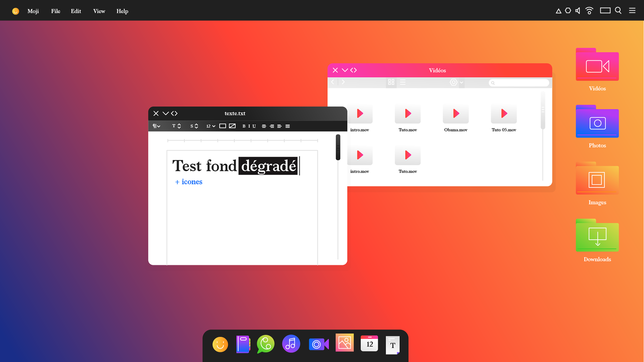
Task: Switch Vidéos window to grid view
Action: 391,82
